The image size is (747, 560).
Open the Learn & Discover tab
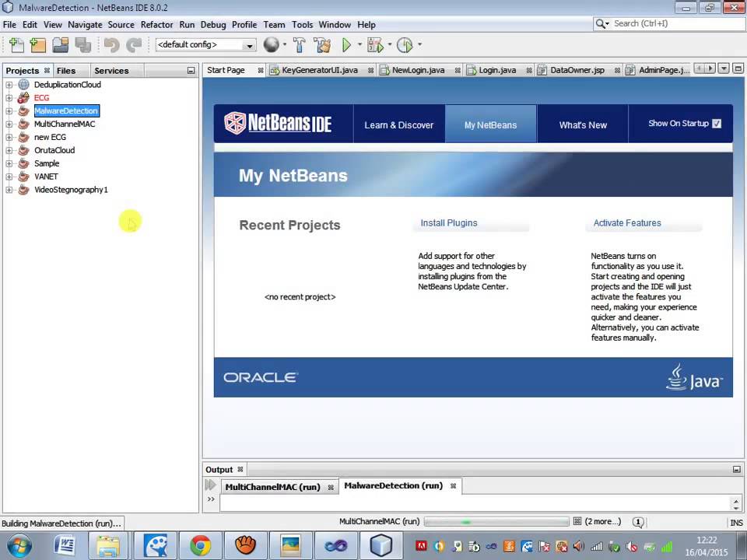pyautogui.click(x=398, y=124)
